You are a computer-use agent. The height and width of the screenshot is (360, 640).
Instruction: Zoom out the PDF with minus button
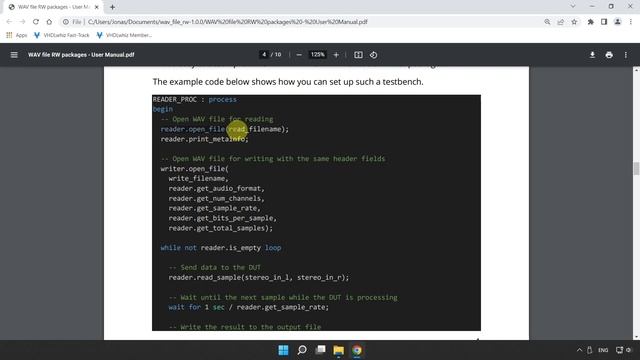(x=299, y=55)
